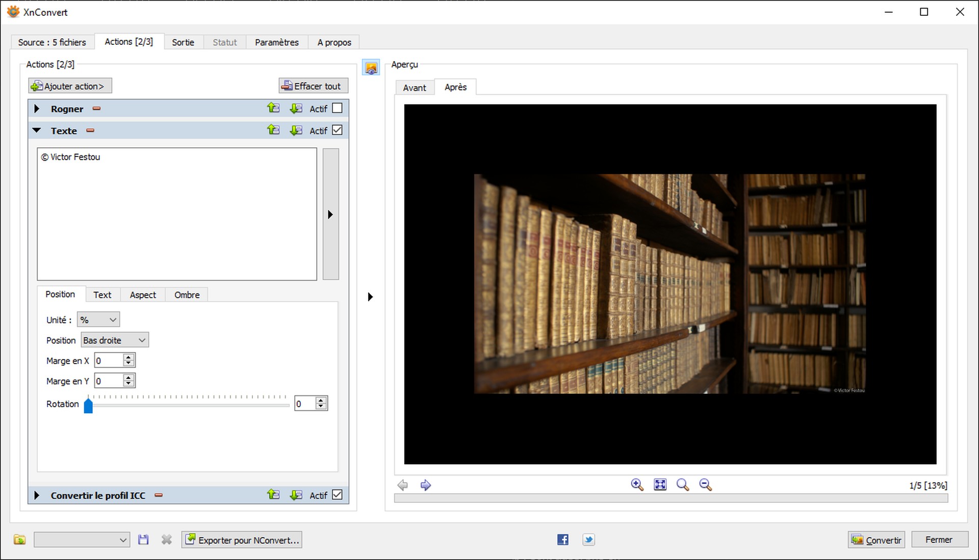Move Convertir le profil ICC action down

[x=296, y=495]
